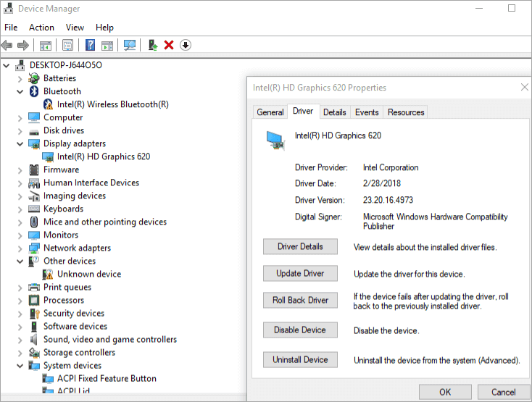The image size is (532, 402).
Task: Select Intel(R) Wireless Bluetooth(R) device
Action: [x=112, y=104]
